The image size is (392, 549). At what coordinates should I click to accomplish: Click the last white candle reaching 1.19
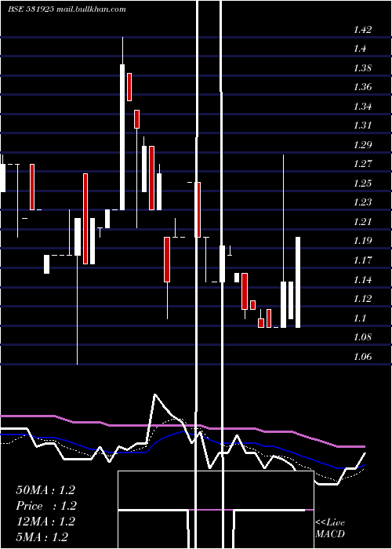298,282
